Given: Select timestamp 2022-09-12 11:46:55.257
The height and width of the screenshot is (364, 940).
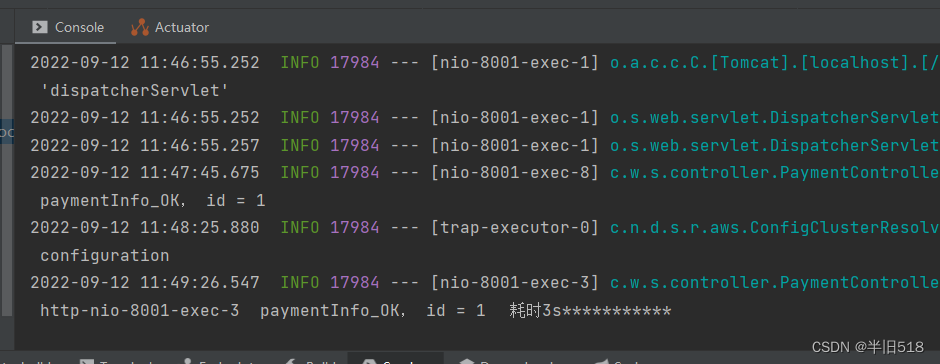Looking at the screenshot, I should pos(145,145).
